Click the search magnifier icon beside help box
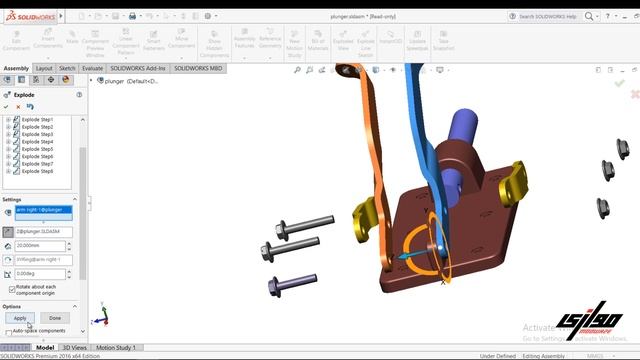The width and height of the screenshot is (640, 360). coord(589,16)
